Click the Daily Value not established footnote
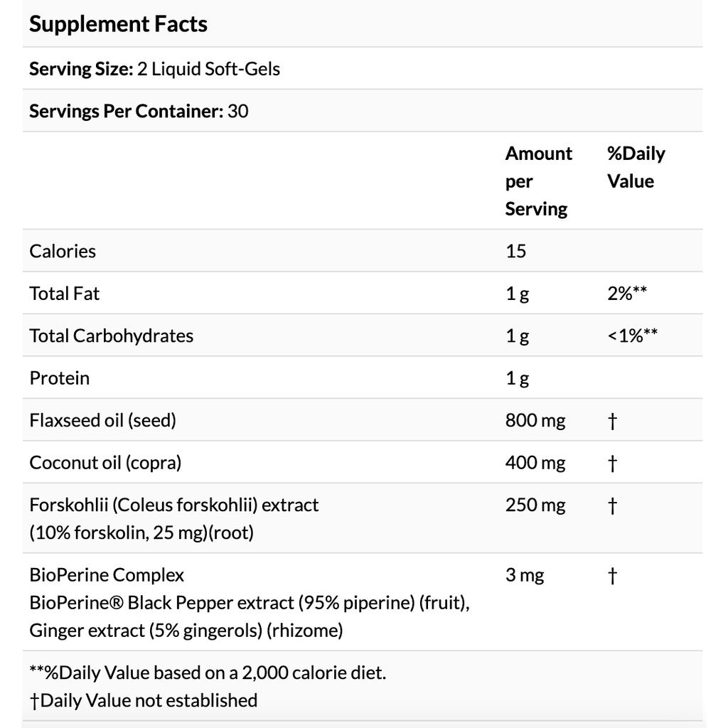This screenshot has height=728, width=728. 144,700
